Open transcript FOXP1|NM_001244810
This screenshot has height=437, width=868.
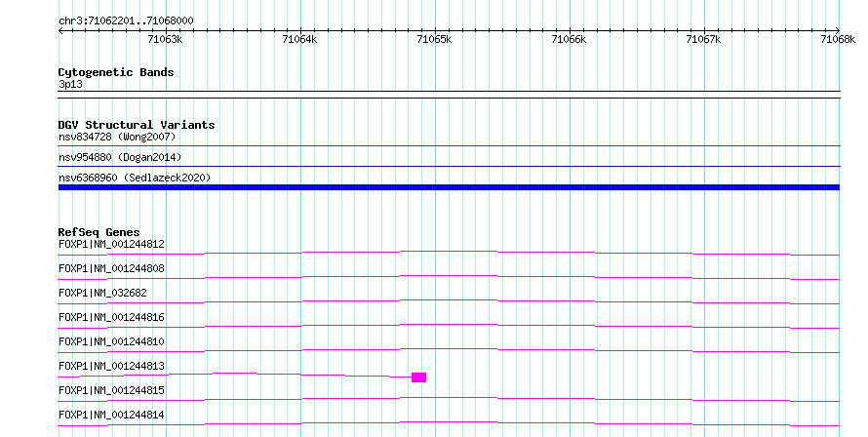click(111, 341)
